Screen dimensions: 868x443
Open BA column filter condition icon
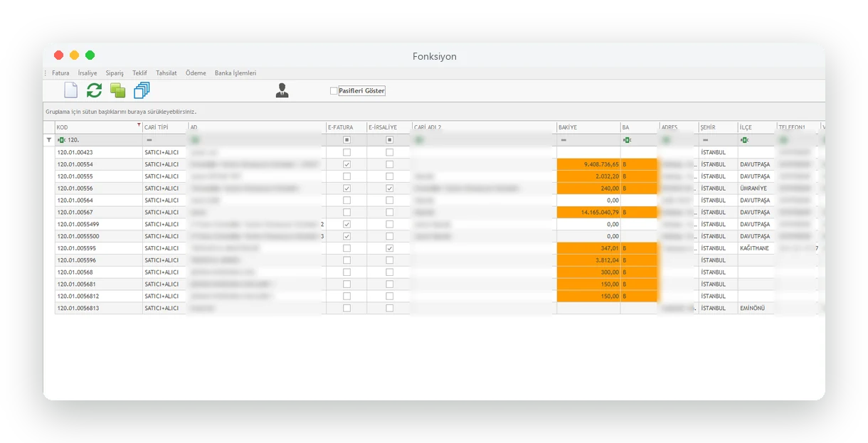(627, 140)
